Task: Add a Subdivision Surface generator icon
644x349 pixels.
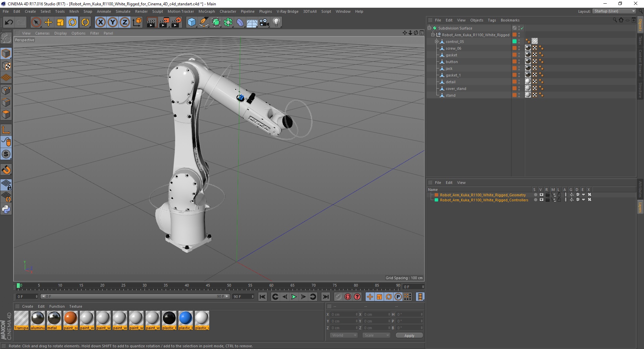Action: (216, 22)
